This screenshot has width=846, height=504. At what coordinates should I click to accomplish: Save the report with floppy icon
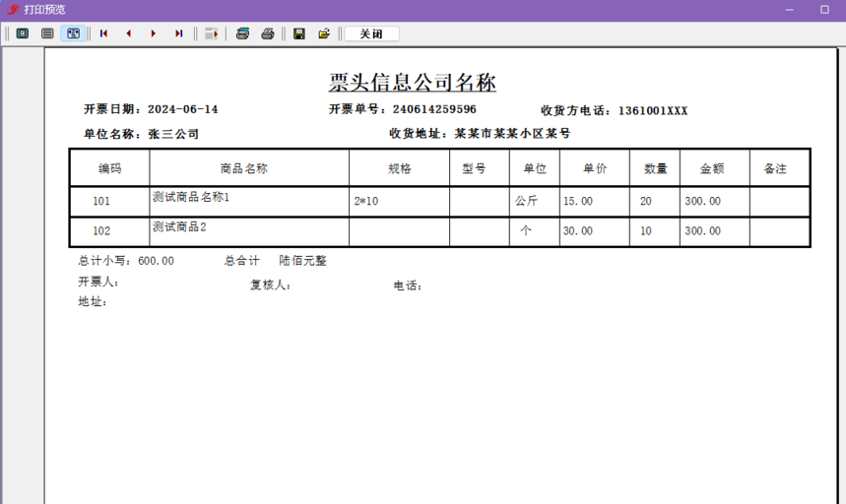tap(299, 33)
